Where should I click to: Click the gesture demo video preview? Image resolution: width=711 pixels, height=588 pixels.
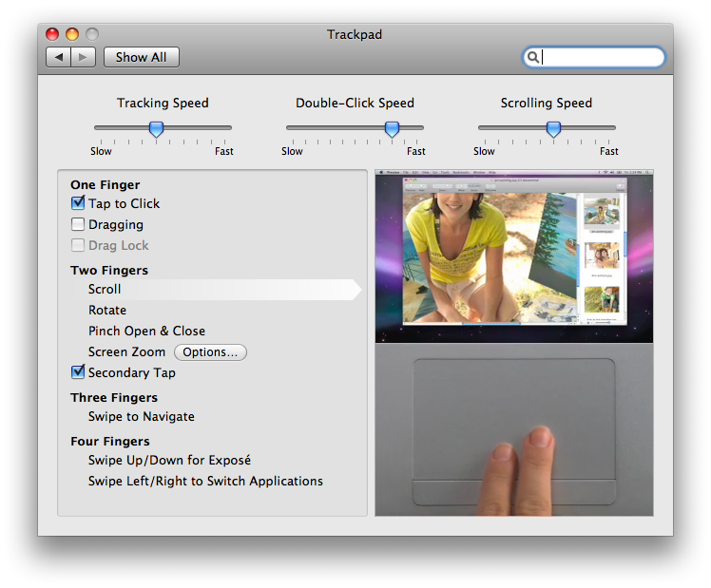514,256
